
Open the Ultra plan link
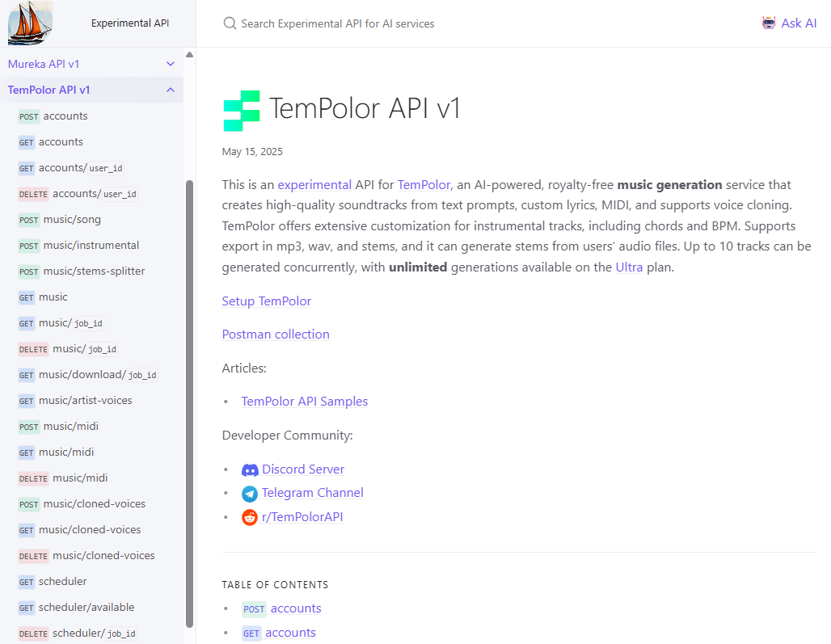point(629,267)
